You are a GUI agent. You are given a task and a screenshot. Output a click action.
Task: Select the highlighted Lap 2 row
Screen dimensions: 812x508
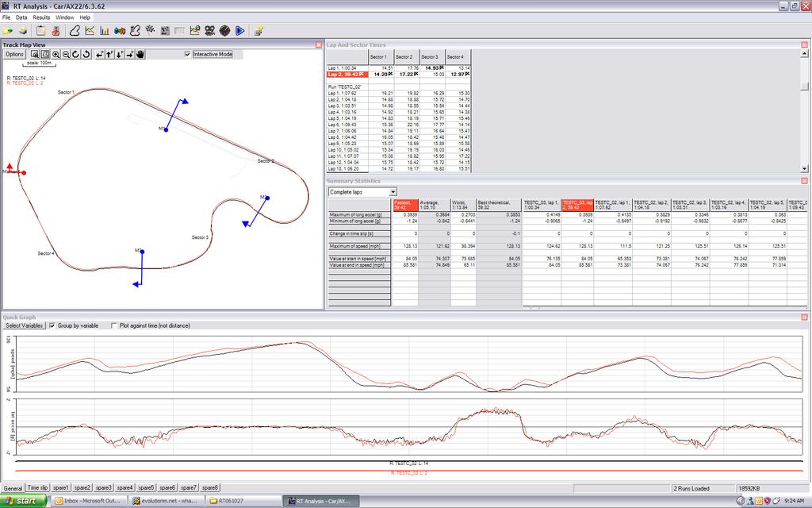coord(347,74)
